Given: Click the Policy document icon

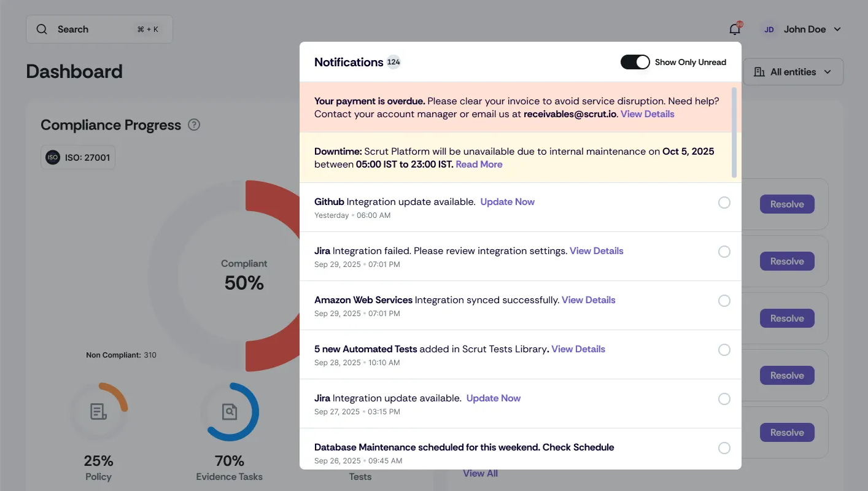Looking at the screenshot, I should pyautogui.click(x=98, y=411).
